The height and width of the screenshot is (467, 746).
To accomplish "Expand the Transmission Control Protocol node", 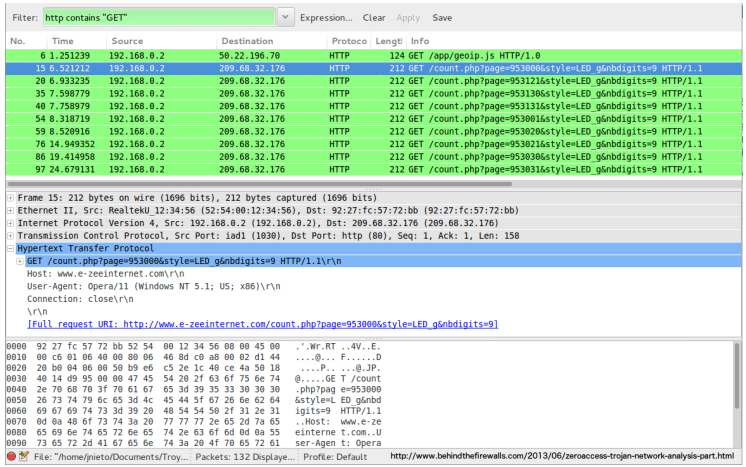I will (10, 236).
